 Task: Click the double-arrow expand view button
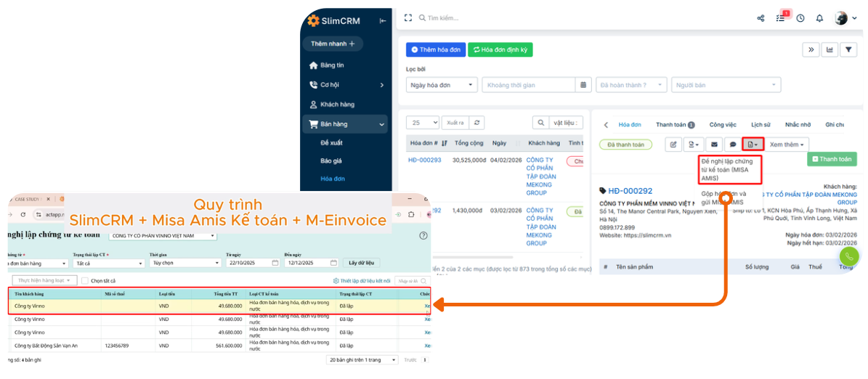click(811, 50)
